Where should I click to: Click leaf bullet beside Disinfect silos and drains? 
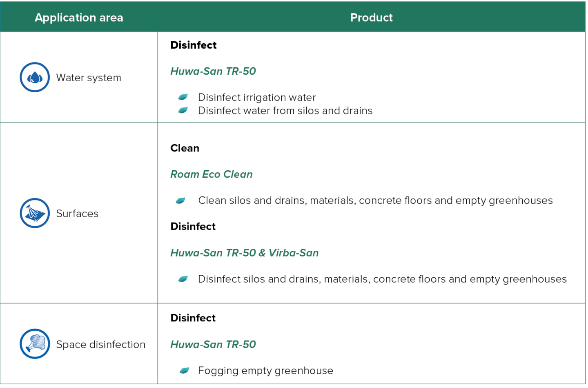183,279
